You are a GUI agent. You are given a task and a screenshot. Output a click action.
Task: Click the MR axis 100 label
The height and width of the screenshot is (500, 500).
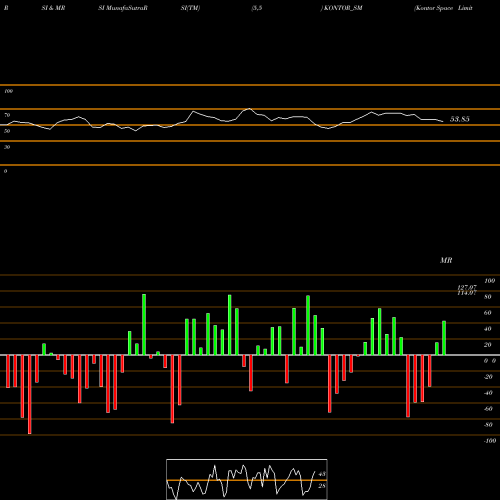click(x=489, y=281)
